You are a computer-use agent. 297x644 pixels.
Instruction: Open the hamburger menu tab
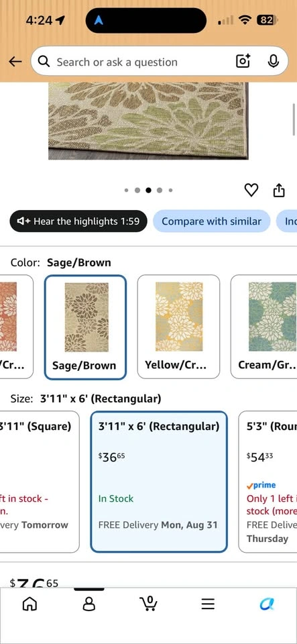pyautogui.click(x=208, y=604)
